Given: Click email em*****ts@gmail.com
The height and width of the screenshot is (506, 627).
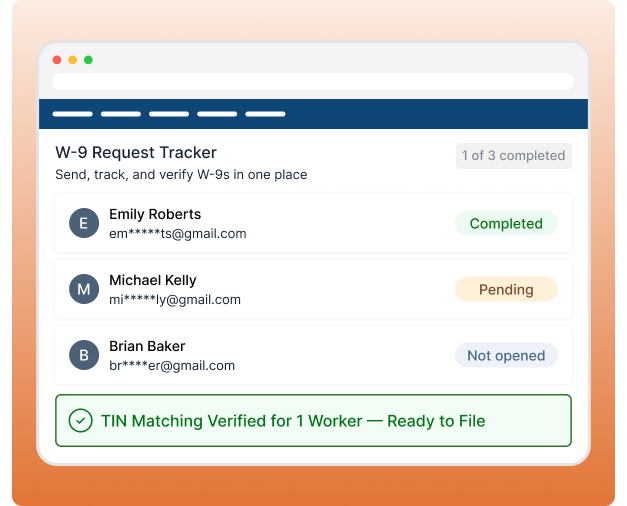Looking at the screenshot, I should (178, 234).
